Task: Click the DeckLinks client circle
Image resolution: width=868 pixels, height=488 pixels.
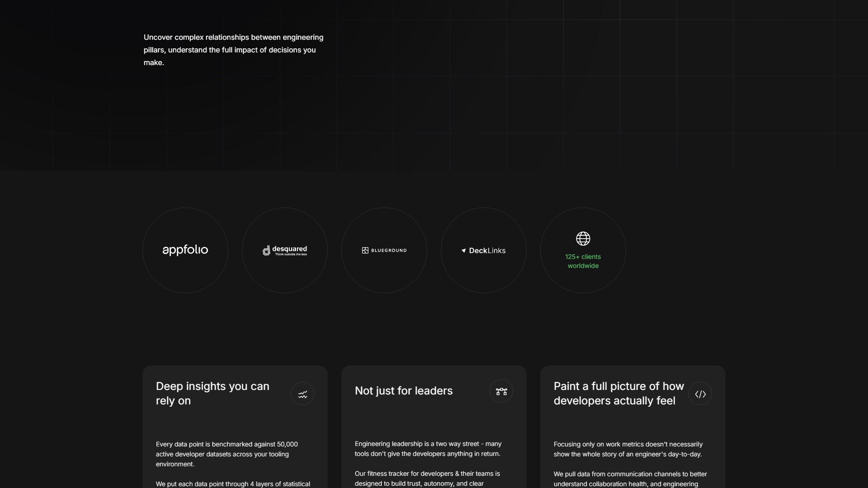Action: pos(483,250)
